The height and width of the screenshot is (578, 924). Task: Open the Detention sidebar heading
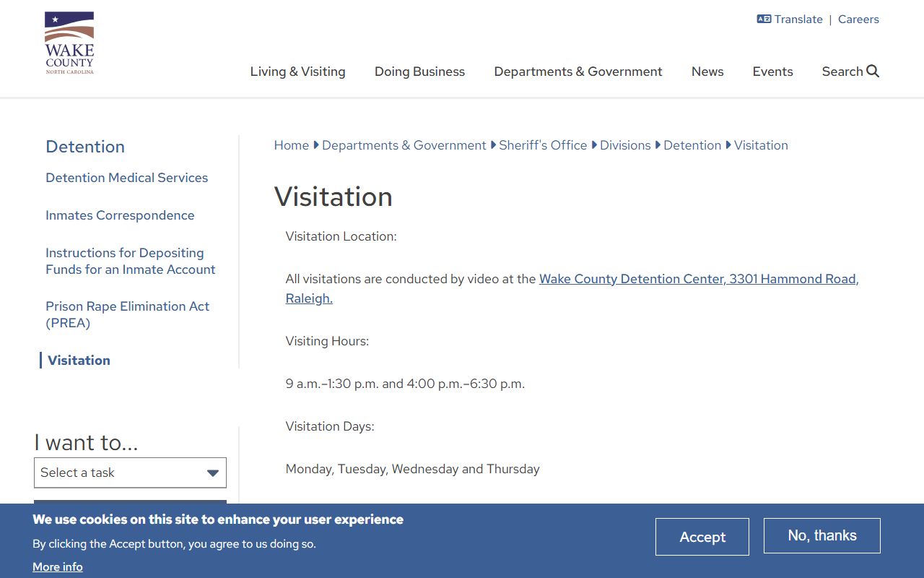[x=85, y=147]
